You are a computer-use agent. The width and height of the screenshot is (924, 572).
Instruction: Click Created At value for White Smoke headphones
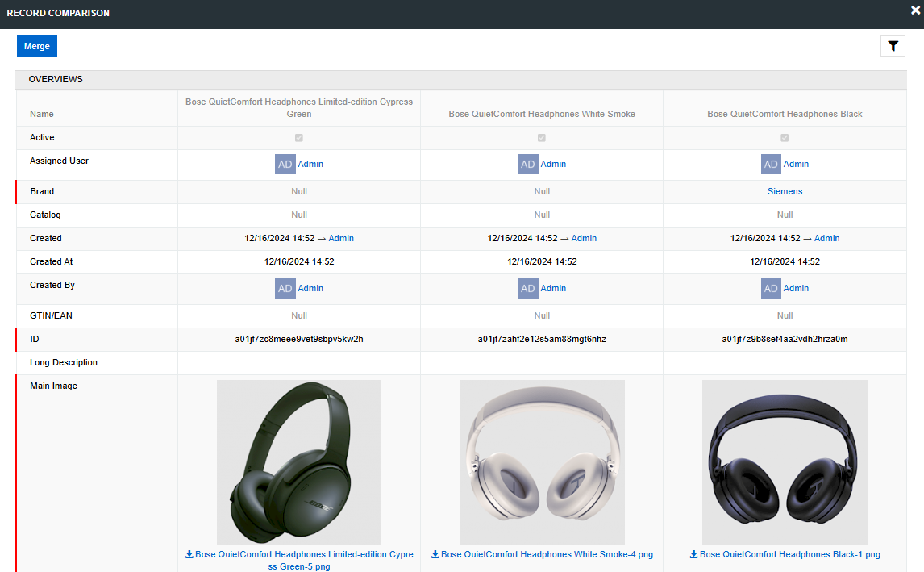tap(542, 262)
